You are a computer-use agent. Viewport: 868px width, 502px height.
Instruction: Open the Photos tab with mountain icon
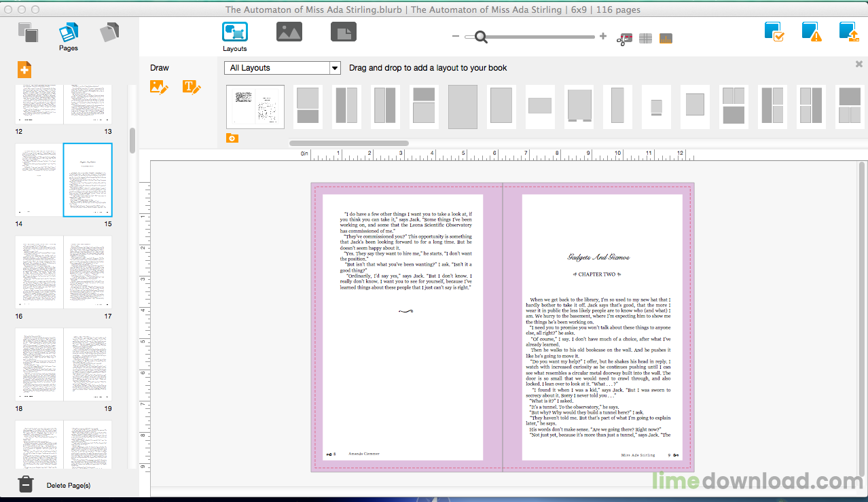coord(289,32)
